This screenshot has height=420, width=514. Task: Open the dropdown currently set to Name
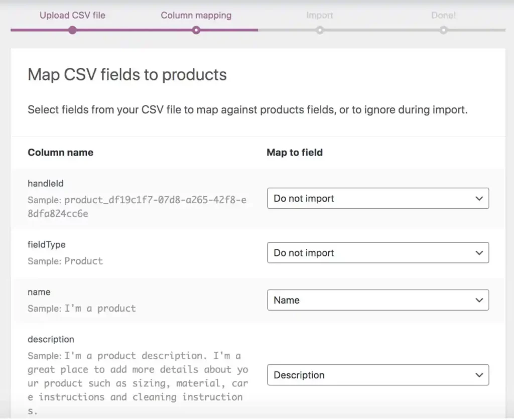(377, 300)
